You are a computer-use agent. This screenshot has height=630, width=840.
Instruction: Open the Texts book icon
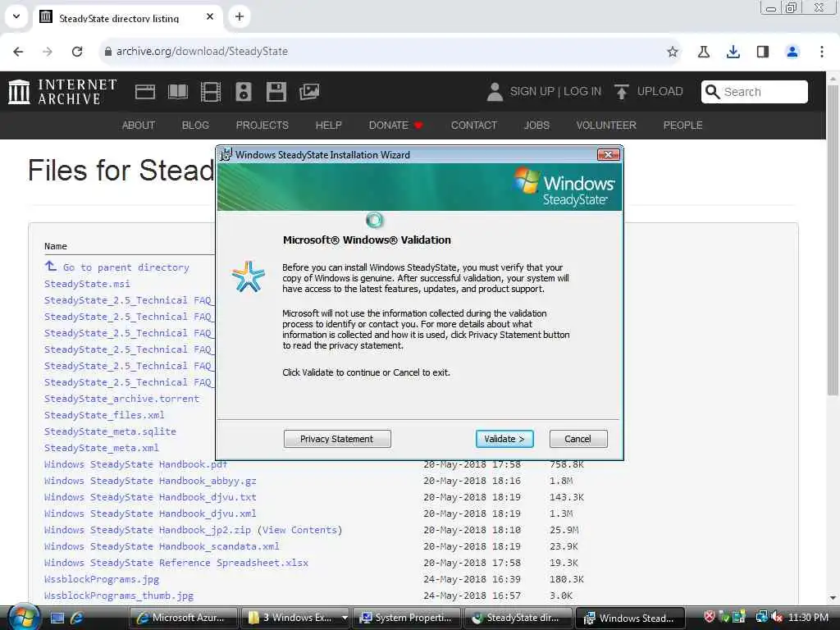pos(178,92)
